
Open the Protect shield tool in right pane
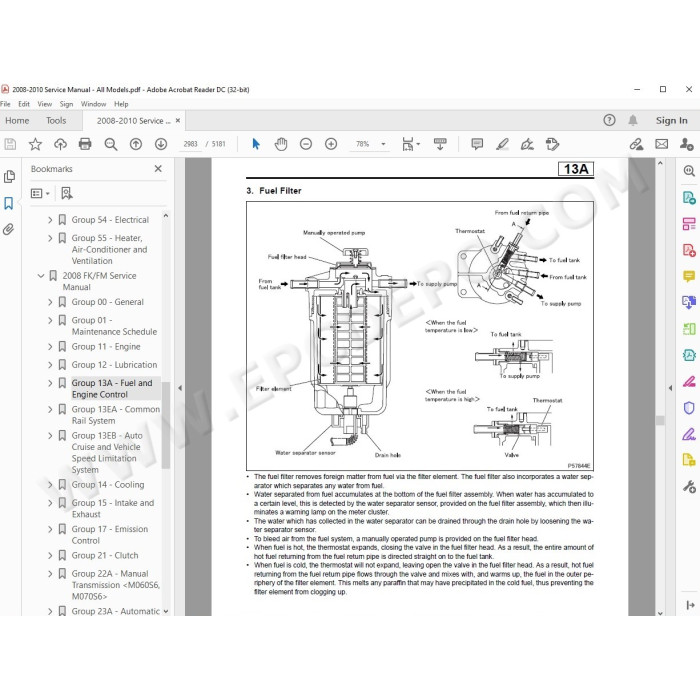click(689, 408)
